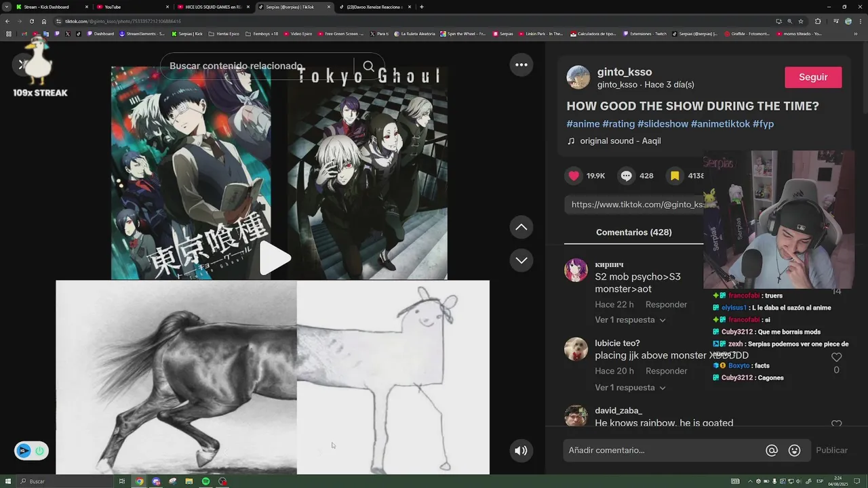Viewport: 868px width, 488px height.
Task: Open 'Serpias | Kick' bookmark
Action: pos(187,33)
